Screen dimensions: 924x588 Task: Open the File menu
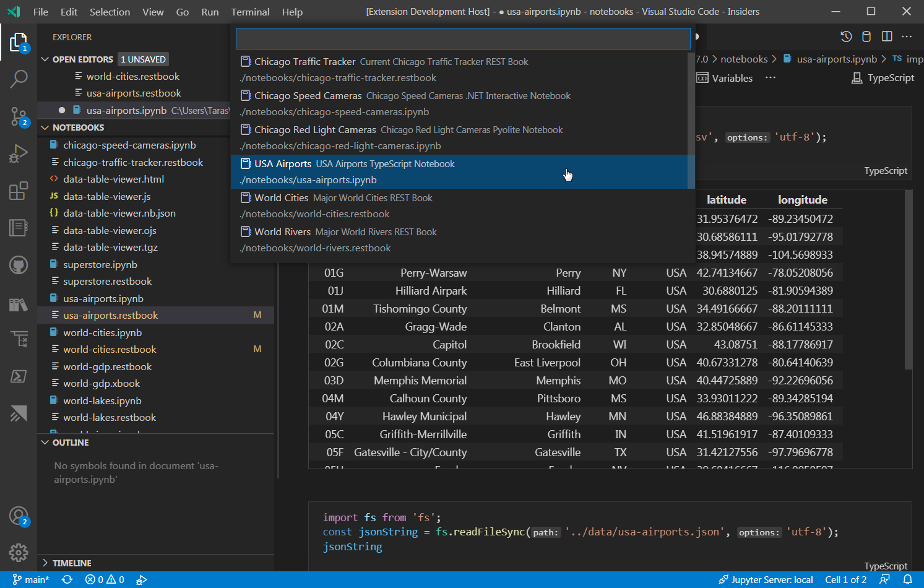click(x=41, y=12)
